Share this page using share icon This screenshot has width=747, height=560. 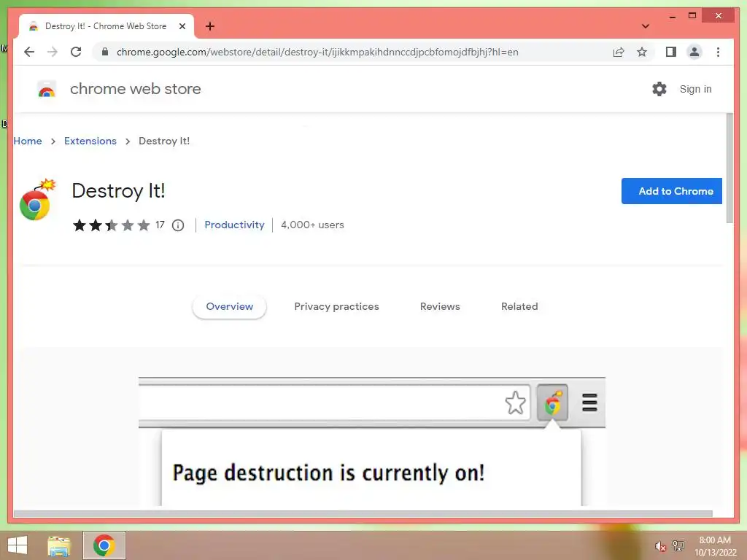coord(619,52)
